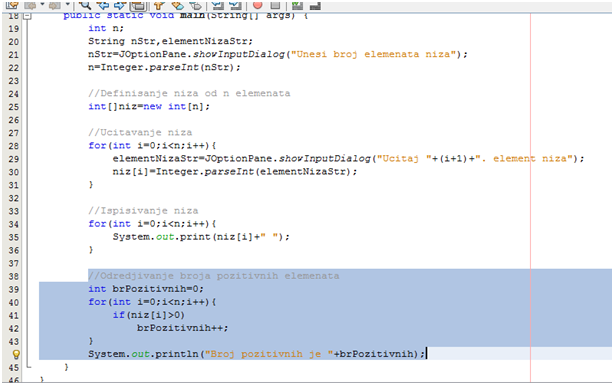Viewport: 614px width, 385px height.
Task: Click the comment '//Definisanje niza od n elemenata'
Action: [189, 93]
